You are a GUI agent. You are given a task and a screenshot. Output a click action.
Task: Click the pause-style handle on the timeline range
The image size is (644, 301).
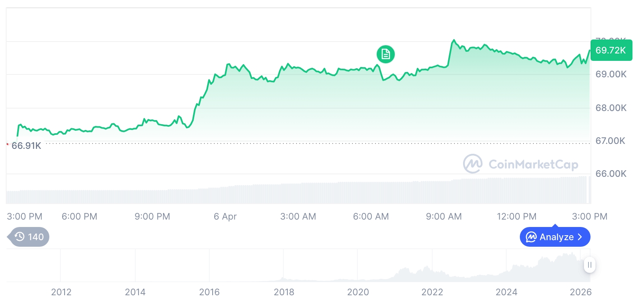point(590,265)
